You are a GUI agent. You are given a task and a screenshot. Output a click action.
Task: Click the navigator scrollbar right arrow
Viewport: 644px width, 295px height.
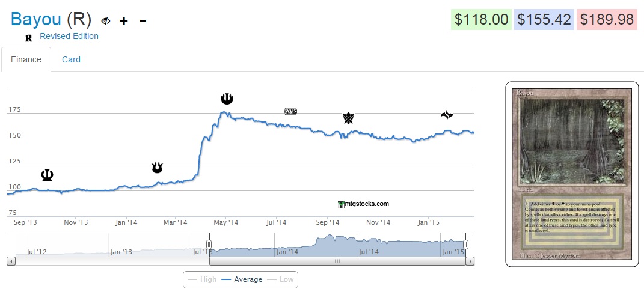[x=470, y=261]
